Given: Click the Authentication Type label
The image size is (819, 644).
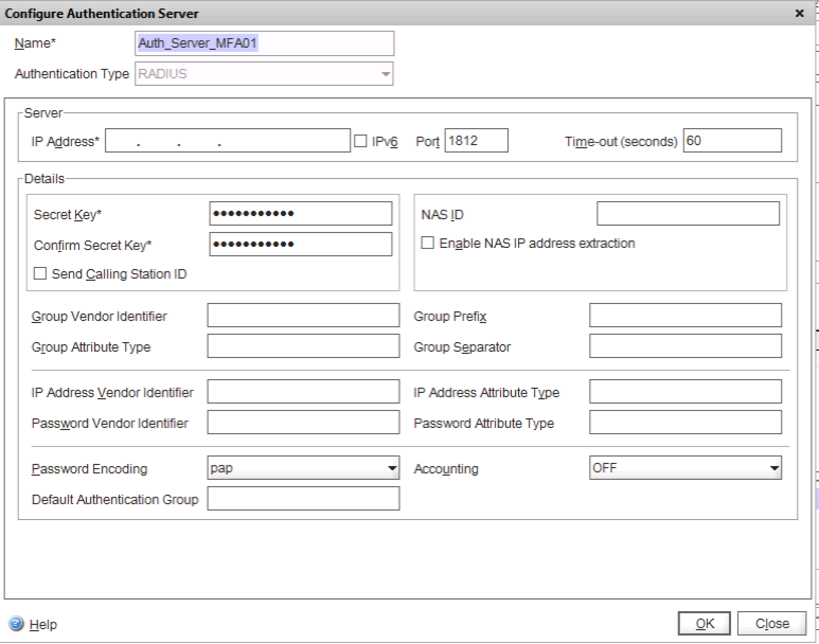Looking at the screenshot, I should [x=72, y=74].
